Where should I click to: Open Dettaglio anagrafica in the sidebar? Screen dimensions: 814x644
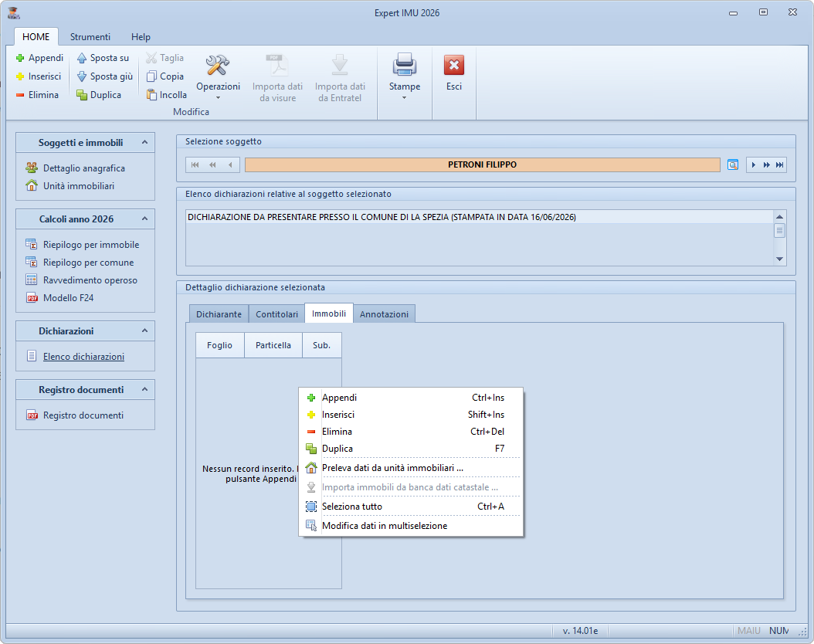coord(83,168)
